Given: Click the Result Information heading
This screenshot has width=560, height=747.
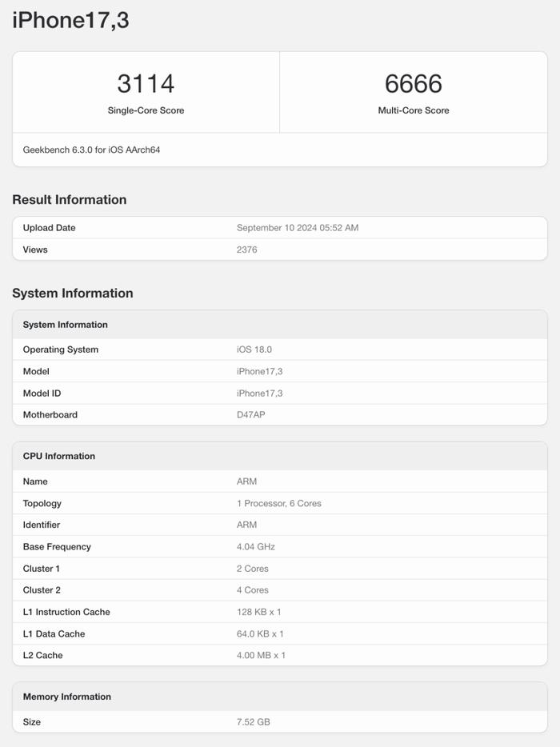Looking at the screenshot, I should click(70, 200).
